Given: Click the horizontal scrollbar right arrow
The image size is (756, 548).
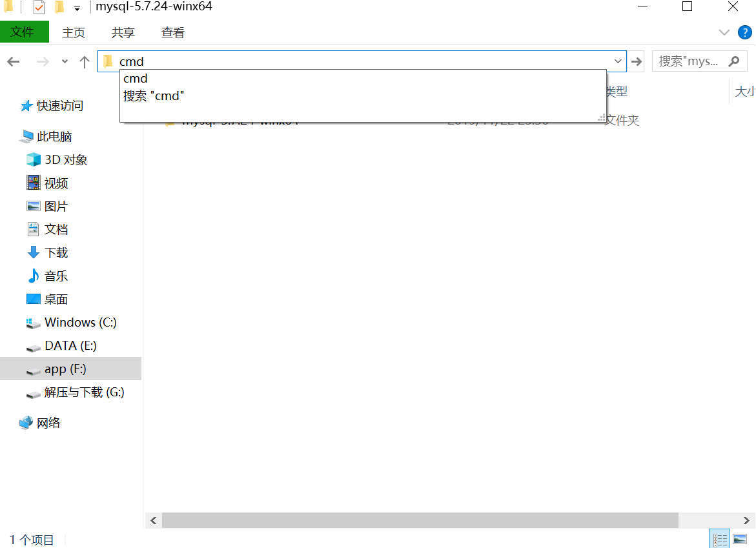Looking at the screenshot, I should 746,520.
